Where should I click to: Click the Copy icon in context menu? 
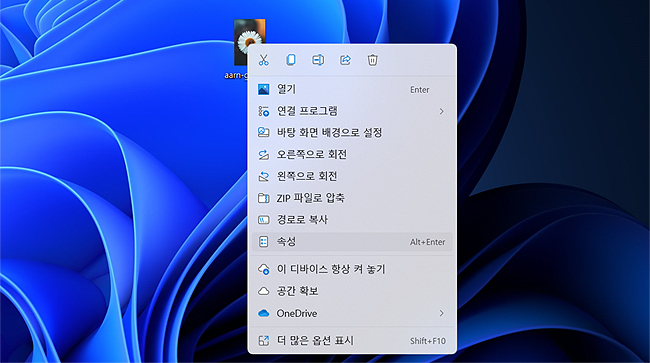coord(291,60)
